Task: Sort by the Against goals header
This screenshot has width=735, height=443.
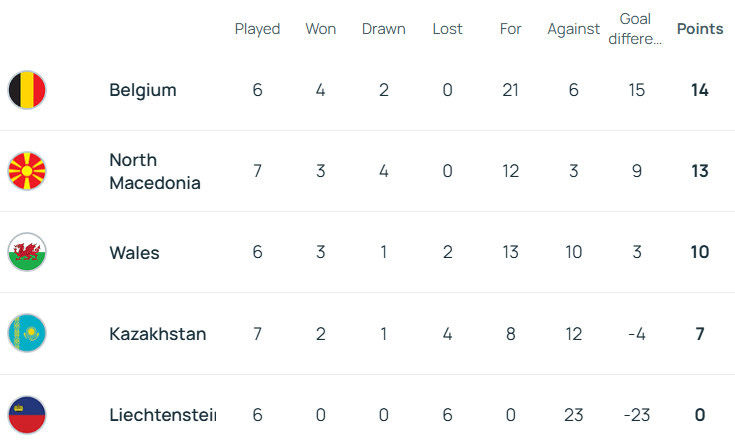Action: pyautogui.click(x=573, y=29)
